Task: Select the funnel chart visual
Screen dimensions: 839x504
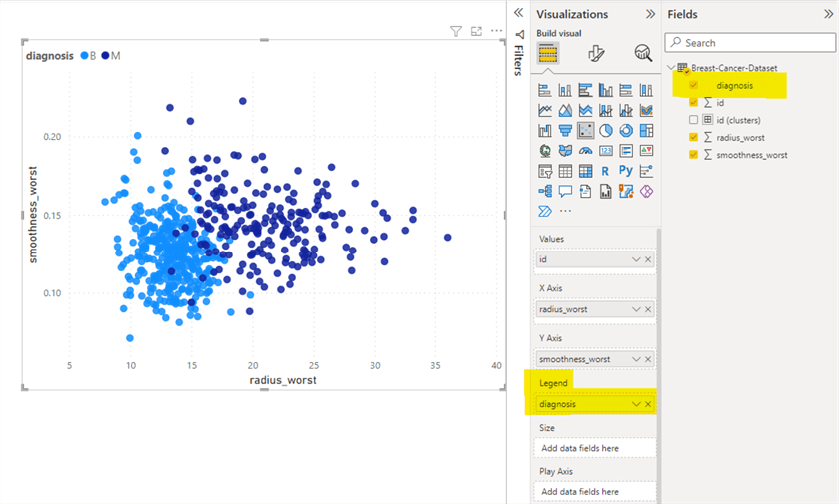Action: point(565,131)
